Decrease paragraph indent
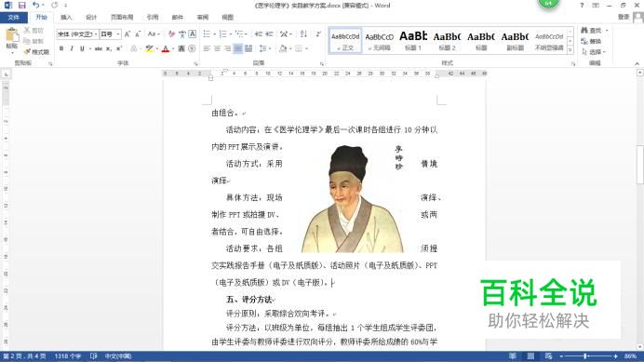This screenshot has height=362, width=644. (259, 34)
